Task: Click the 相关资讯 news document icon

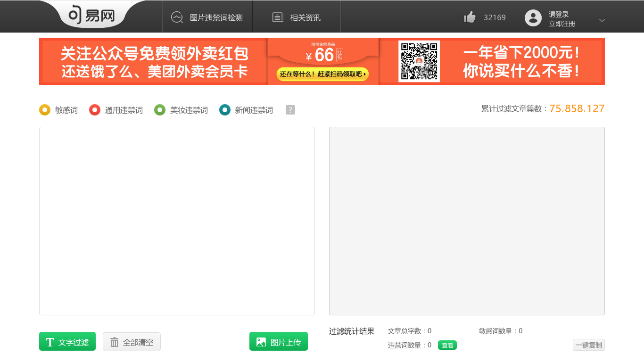Action: (x=278, y=17)
